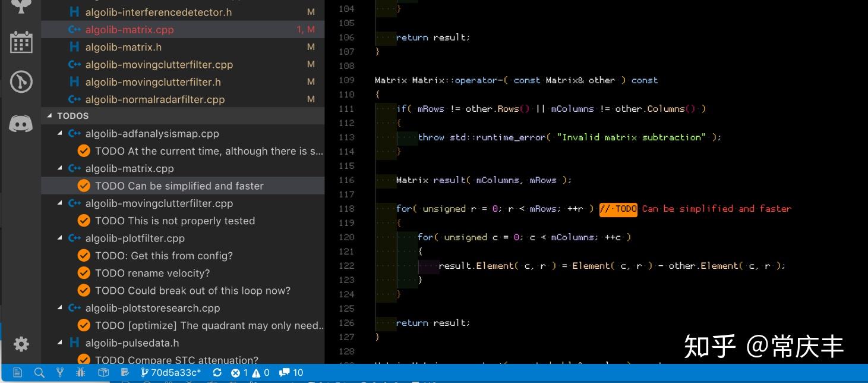The width and height of the screenshot is (868, 383).
Task: Open the Discord icon in activity bar
Action: [21, 124]
